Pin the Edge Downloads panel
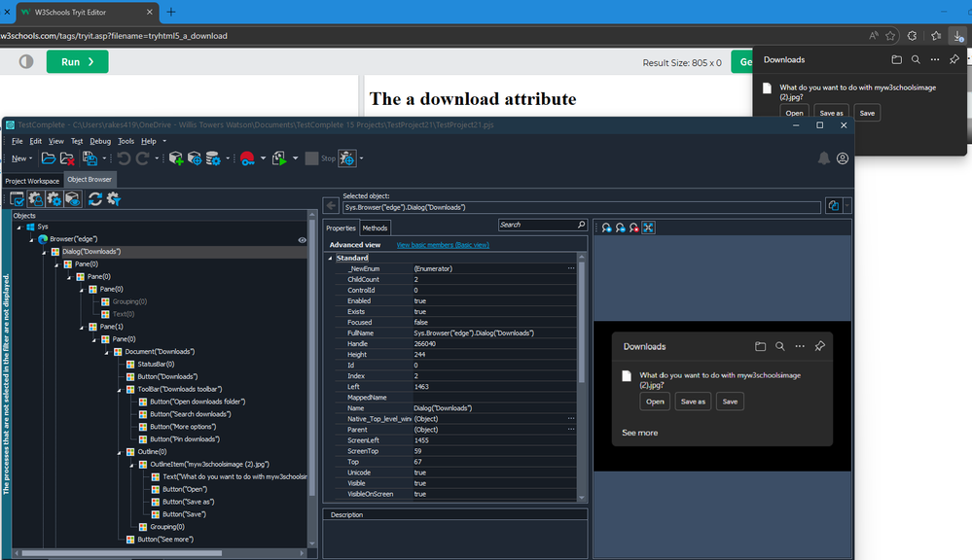 (x=954, y=59)
